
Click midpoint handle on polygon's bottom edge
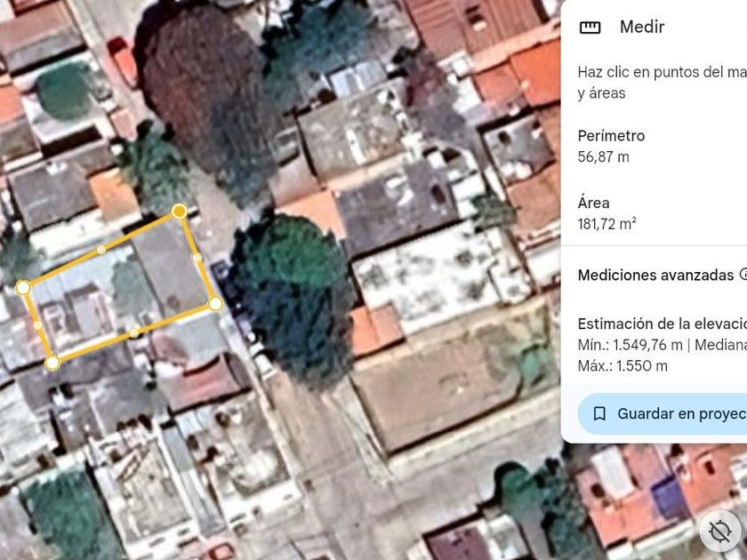click(x=134, y=332)
